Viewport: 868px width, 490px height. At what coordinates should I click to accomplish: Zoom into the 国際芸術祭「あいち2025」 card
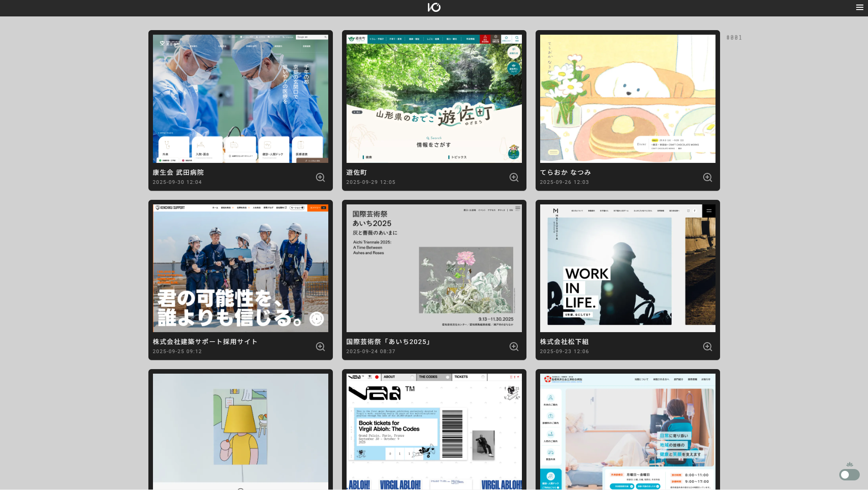click(x=514, y=347)
